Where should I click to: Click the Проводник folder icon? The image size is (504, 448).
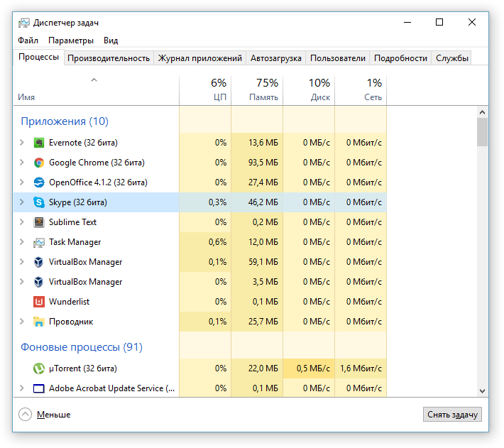39,322
